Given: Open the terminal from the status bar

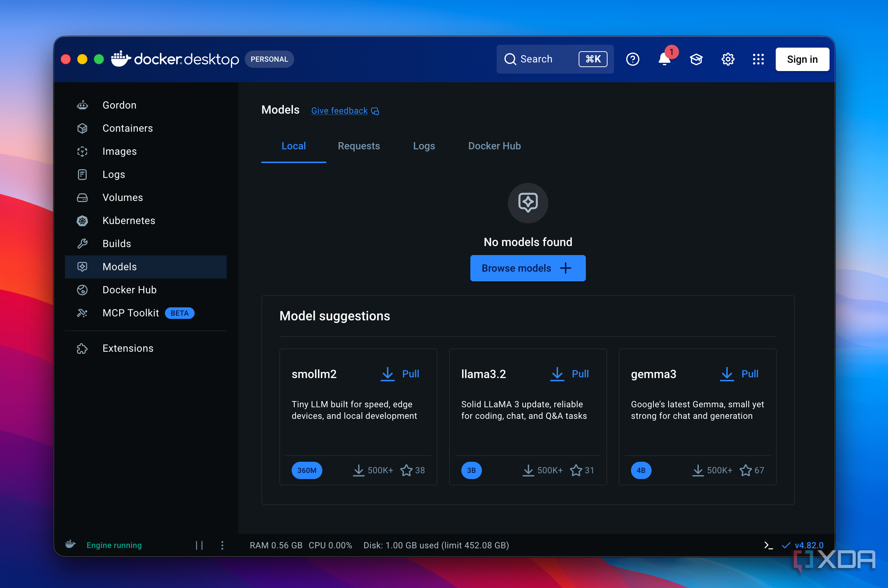Looking at the screenshot, I should tap(768, 545).
